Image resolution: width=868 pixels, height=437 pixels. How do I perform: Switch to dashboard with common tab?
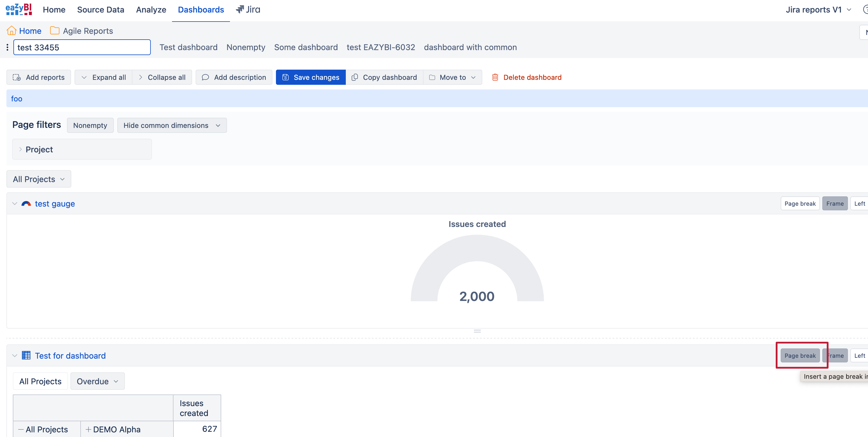pyautogui.click(x=470, y=47)
